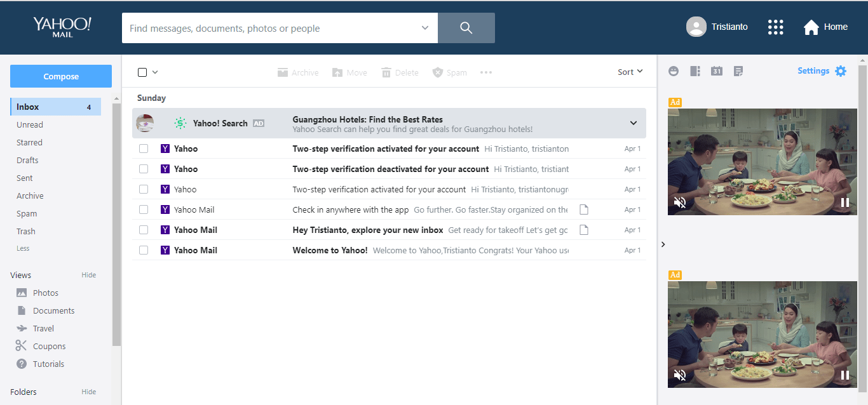
Task: Check the 'Two-step verification deactivated' email
Action: [144, 169]
